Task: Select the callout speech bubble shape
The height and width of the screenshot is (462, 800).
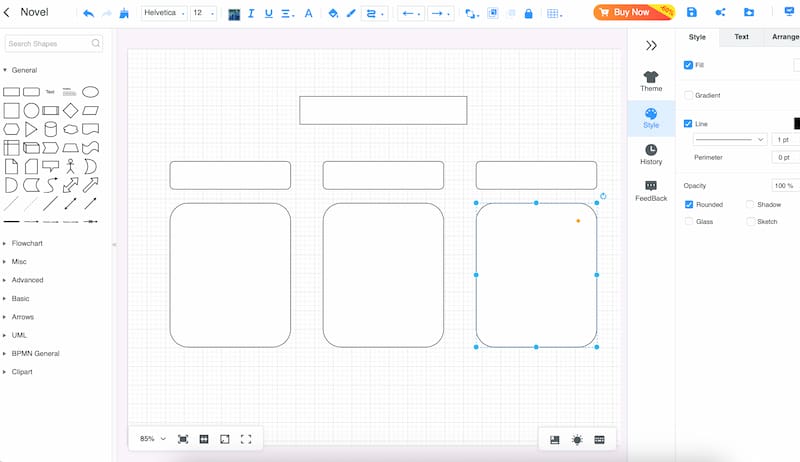Action: (51, 166)
